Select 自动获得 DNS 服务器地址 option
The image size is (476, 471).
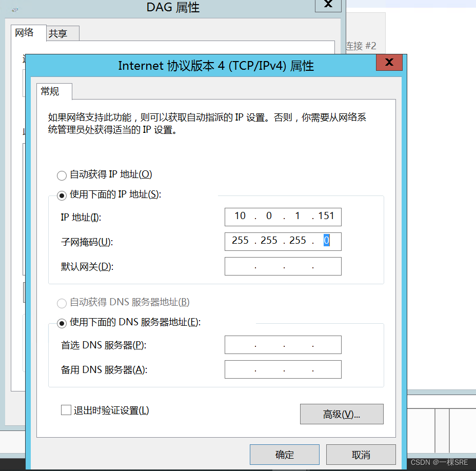(62, 303)
